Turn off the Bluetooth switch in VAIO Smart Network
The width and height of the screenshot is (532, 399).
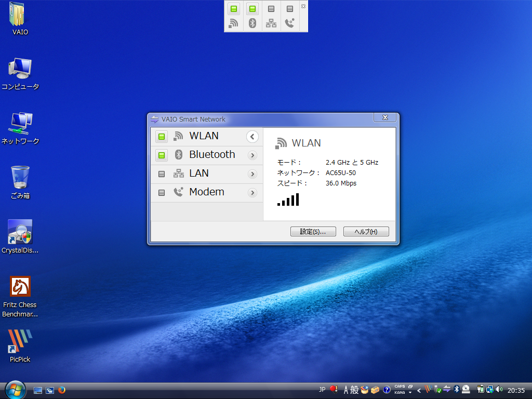click(162, 155)
